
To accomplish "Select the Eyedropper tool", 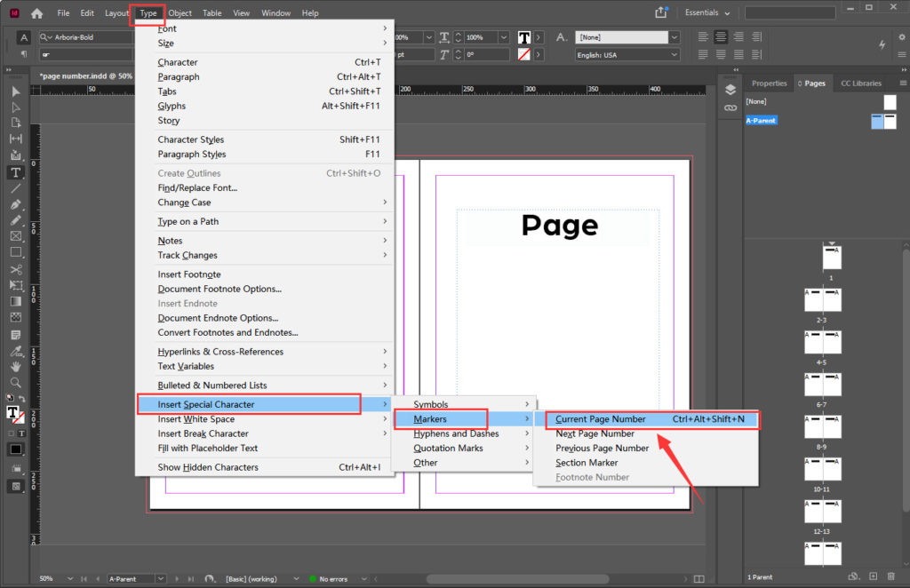I will click(15, 351).
